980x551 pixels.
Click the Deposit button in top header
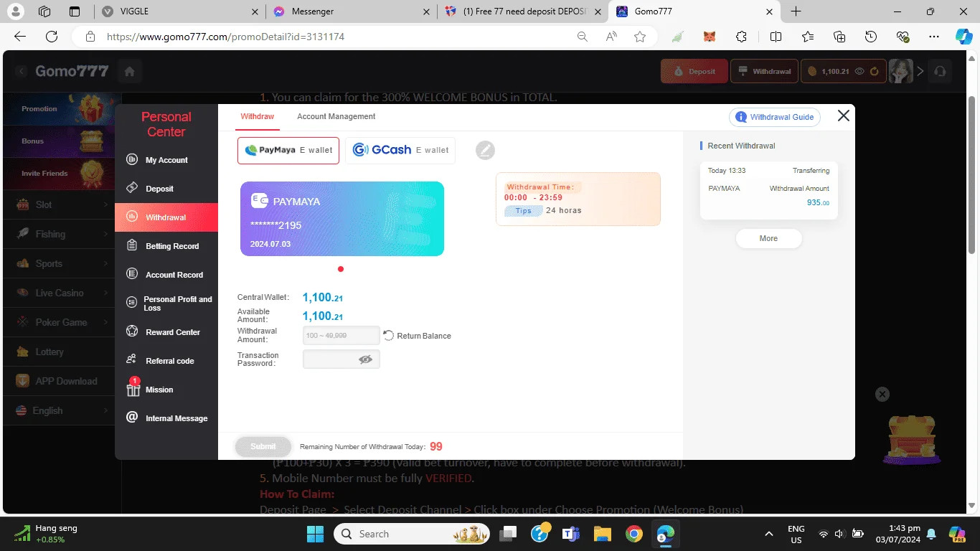pos(694,71)
